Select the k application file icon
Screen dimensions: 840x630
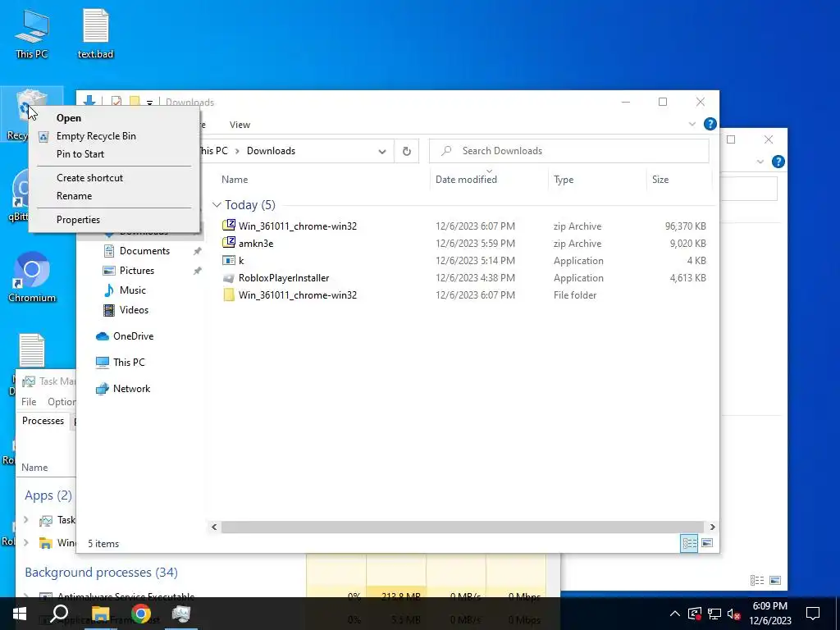click(x=229, y=260)
